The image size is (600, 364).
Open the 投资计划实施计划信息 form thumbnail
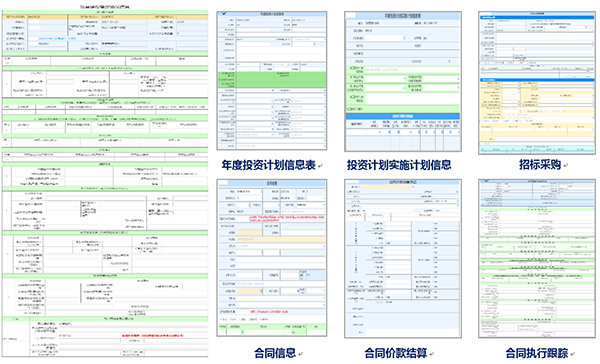point(403,81)
